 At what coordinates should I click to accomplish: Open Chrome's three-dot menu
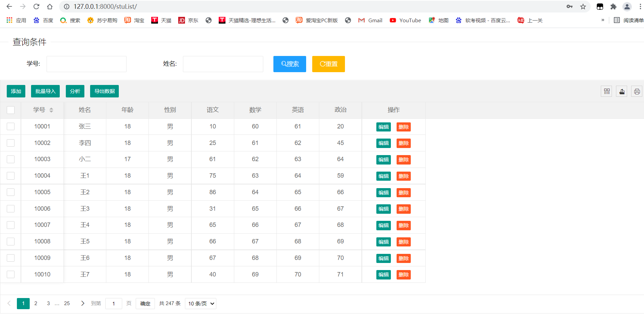[640, 6]
